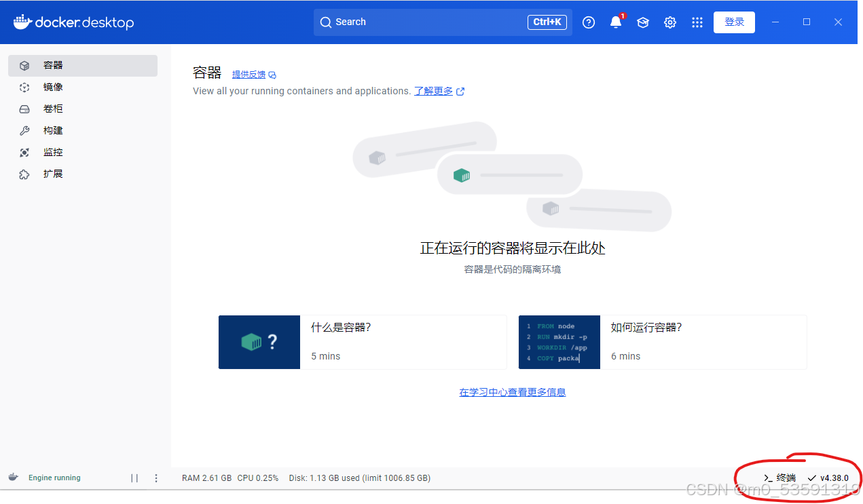This screenshot has height=504, width=863.
Task: Open the engine three-dot options menu
Action: 156,478
